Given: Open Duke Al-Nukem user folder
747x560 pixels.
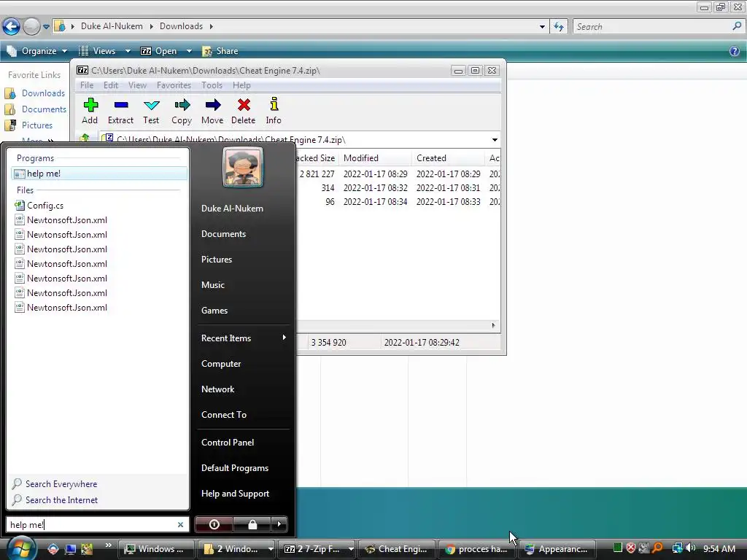Looking at the screenshot, I should (232, 209).
